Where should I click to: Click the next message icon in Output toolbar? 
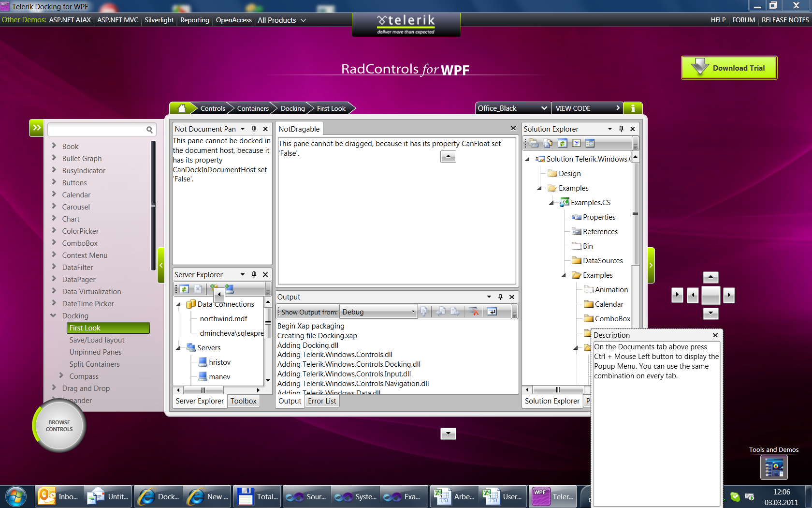click(x=455, y=312)
